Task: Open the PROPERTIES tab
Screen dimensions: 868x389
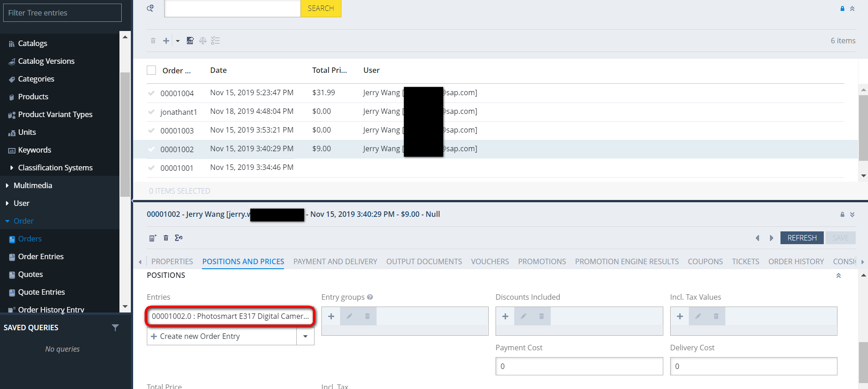Action: 172,261
